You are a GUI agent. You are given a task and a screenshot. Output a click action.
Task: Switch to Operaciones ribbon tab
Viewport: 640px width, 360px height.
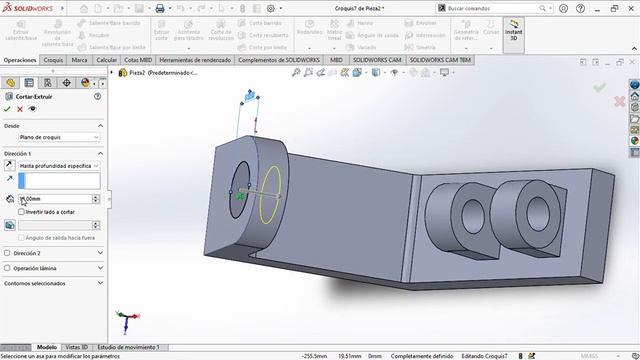pos(20,60)
